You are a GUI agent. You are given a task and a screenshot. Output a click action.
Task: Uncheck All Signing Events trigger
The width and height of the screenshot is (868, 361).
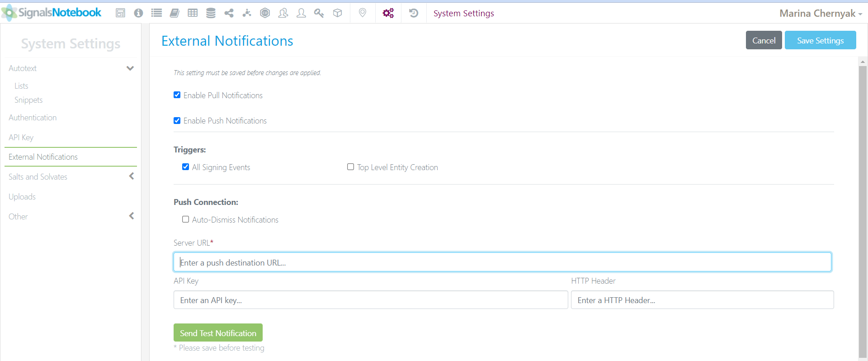pyautogui.click(x=185, y=167)
